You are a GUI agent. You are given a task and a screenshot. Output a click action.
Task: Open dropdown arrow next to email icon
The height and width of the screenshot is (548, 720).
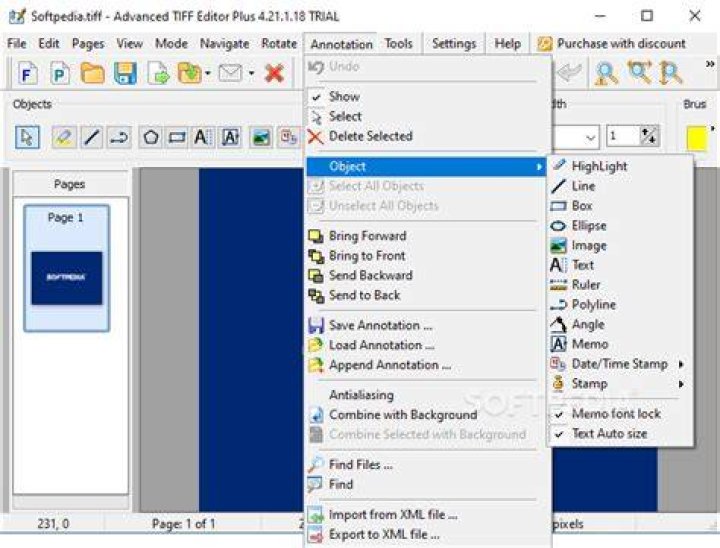[x=251, y=73]
